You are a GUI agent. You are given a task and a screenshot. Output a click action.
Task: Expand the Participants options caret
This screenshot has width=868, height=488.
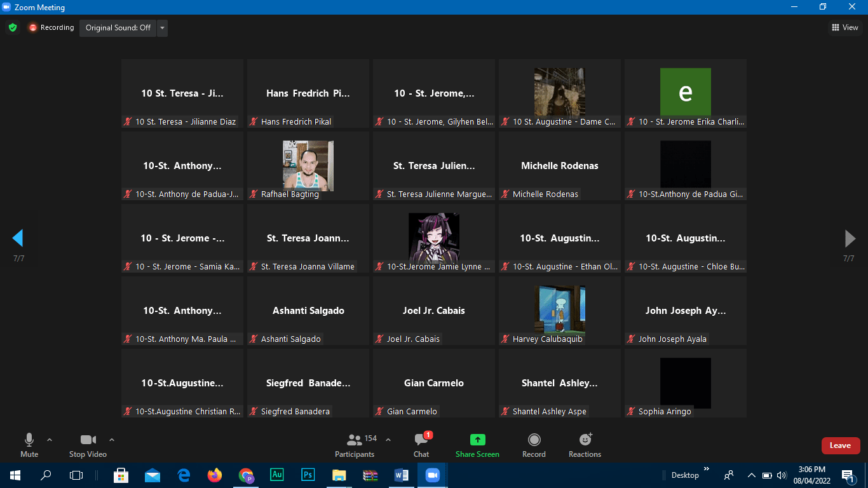(388, 440)
